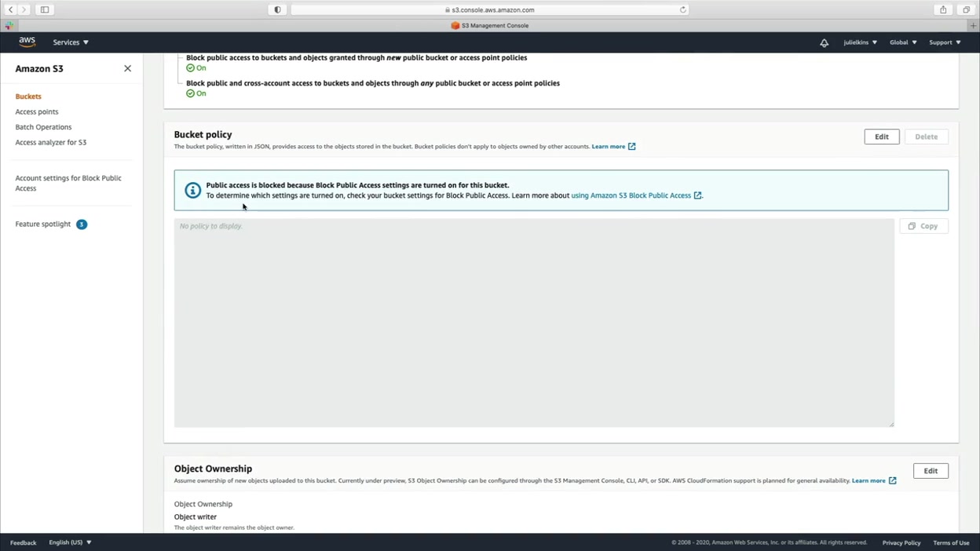Open Safari tab overview icon

967,9
